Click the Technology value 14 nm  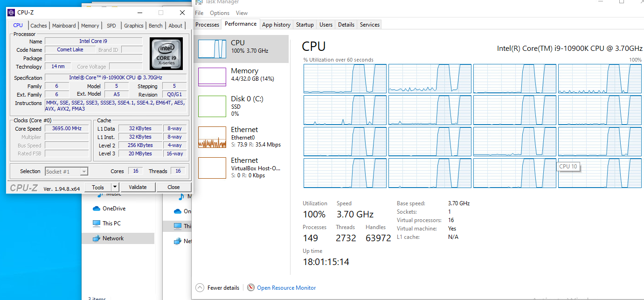tap(58, 67)
